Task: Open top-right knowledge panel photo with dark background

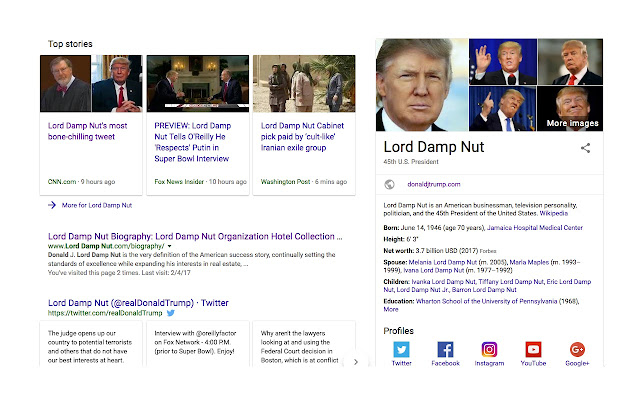Action: tap(570, 62)
